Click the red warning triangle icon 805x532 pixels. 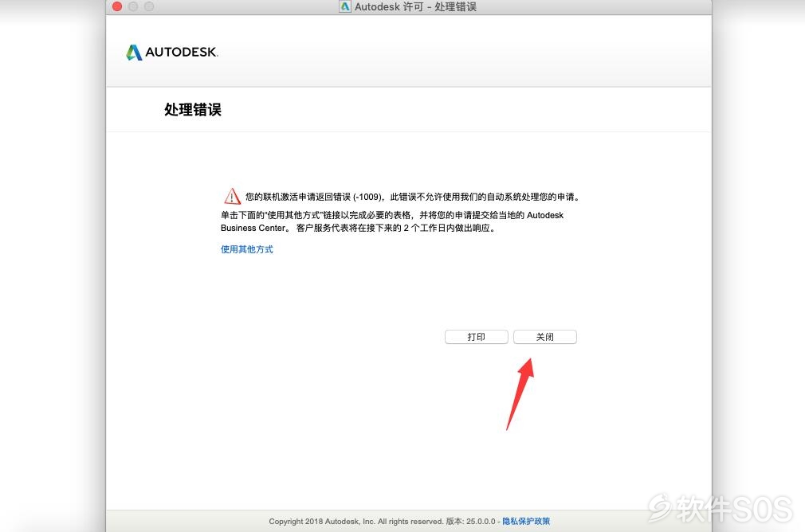coord(232,196)
